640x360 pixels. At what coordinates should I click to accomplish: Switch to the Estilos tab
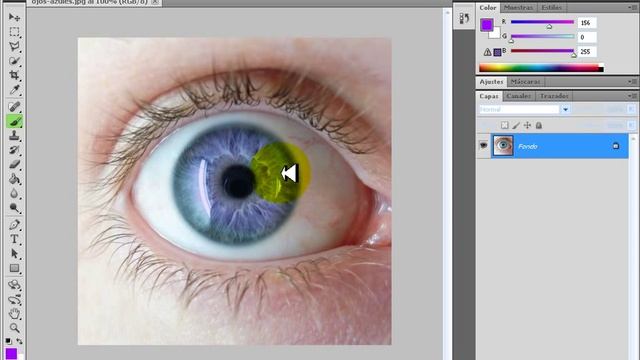click(x=551, y=8)
